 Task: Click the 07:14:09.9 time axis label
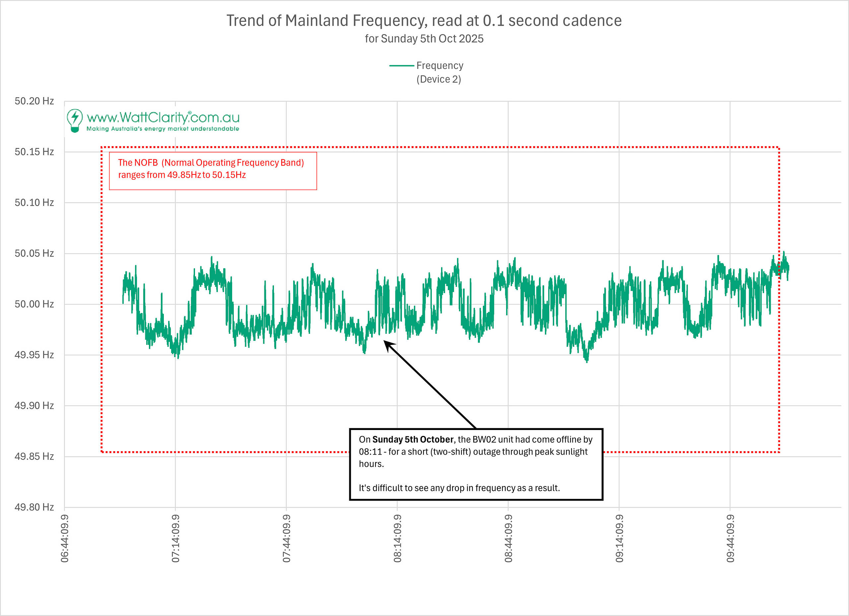(x=175, y=538)
